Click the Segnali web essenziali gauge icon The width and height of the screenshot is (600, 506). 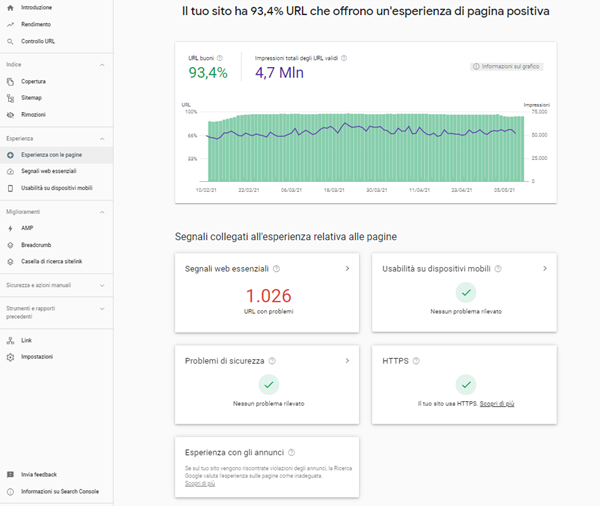pyautogui.click(x=10, y=171)
